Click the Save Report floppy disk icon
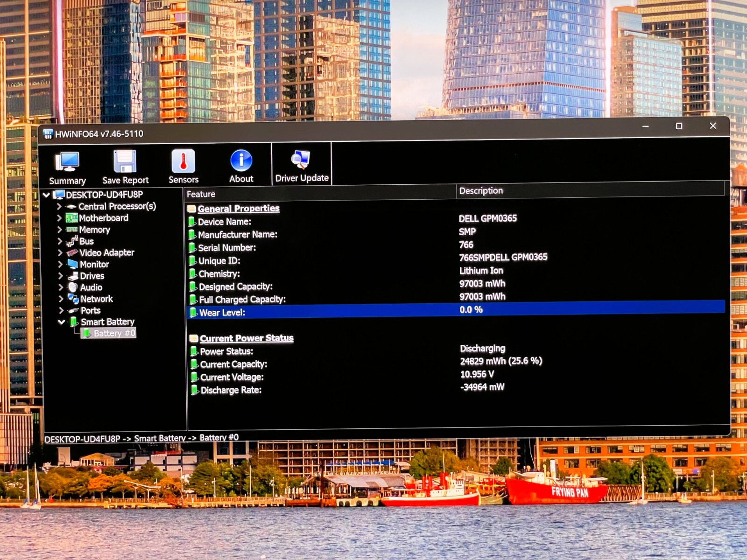The height and width of the screenshot is (560, 747). coord(125,161)
